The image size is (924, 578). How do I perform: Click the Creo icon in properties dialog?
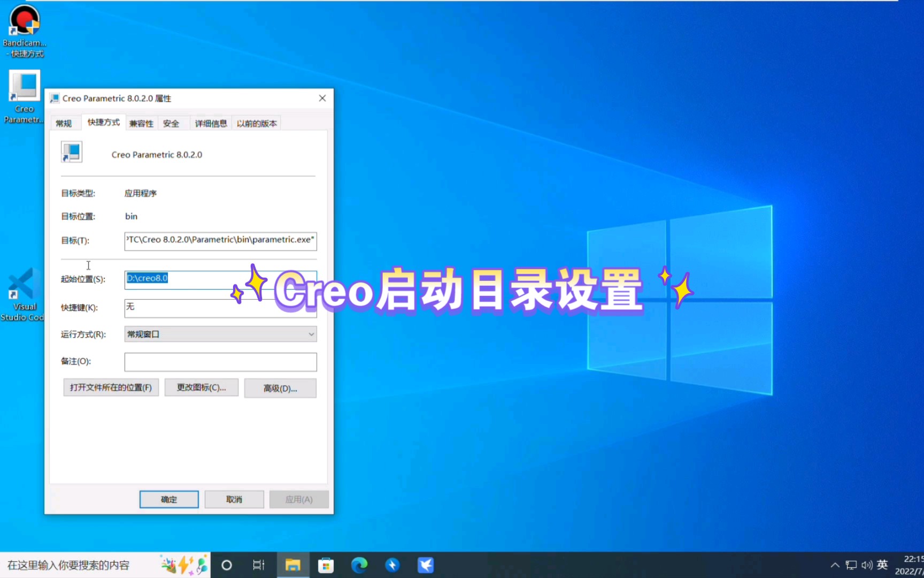[x=72, y=152]
